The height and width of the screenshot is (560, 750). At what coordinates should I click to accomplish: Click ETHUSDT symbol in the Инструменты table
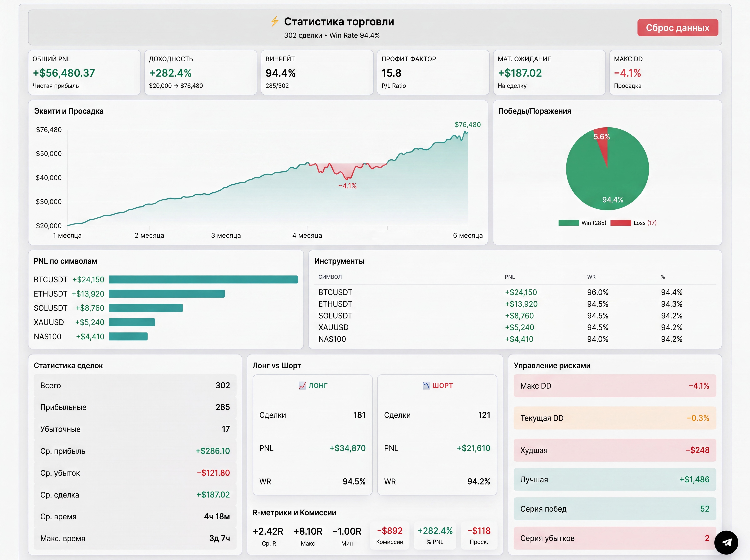[335, 304]
